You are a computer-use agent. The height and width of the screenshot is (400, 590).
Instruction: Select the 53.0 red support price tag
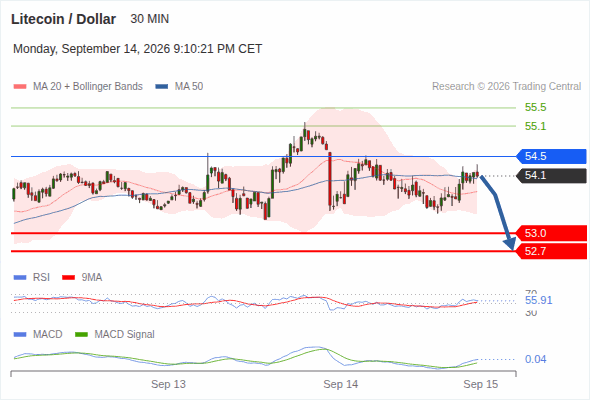551,233
